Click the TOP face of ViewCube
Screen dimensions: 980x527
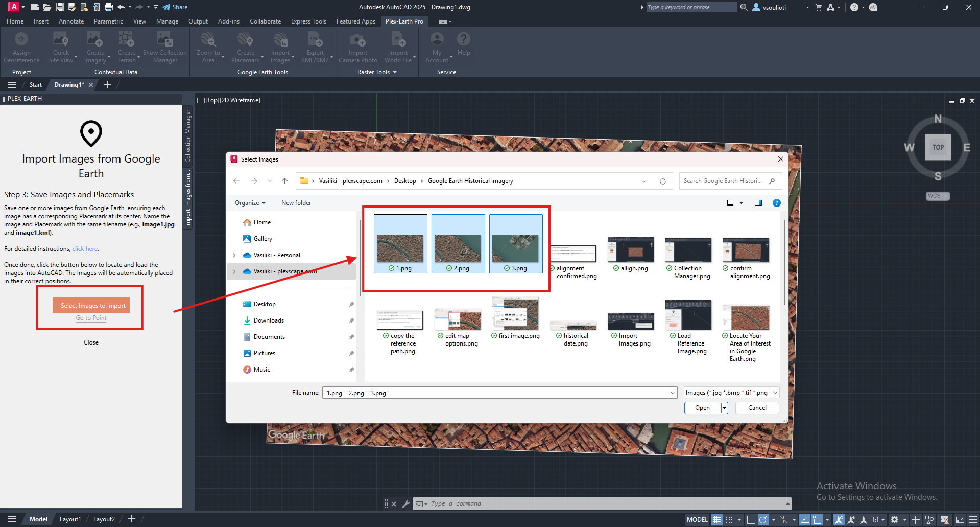[x=938, y=147]
